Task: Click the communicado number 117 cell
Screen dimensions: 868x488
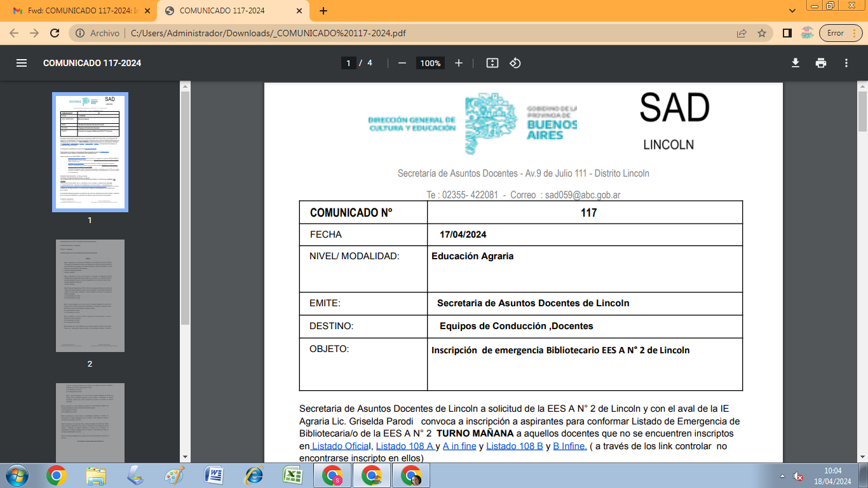Action: coord(585,212)
